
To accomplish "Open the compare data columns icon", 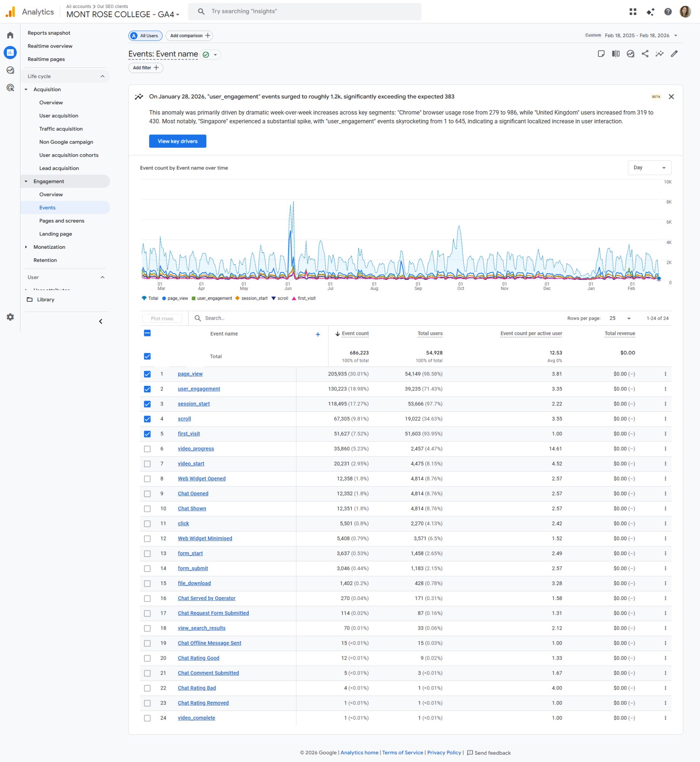I will click(615, 54).
